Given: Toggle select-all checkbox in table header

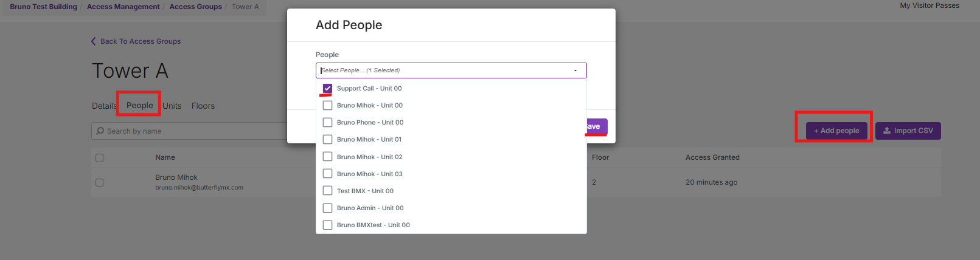Looking at the screenshot, I should click(100, 158).
